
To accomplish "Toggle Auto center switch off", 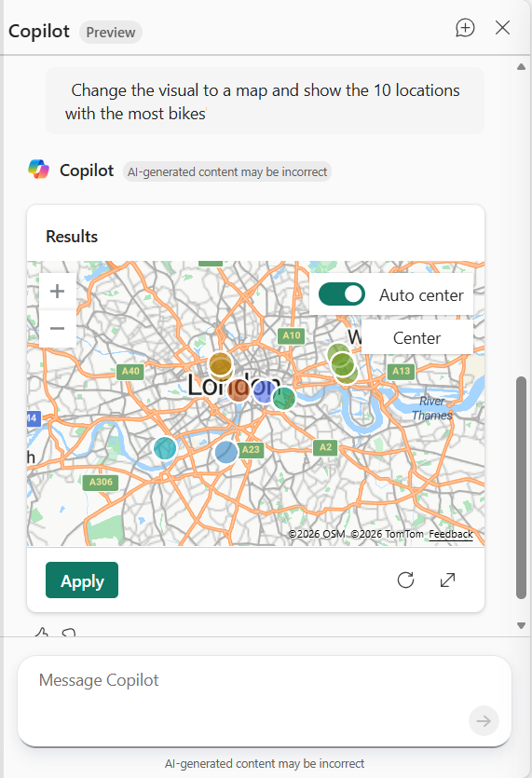I will coord(341,294).
